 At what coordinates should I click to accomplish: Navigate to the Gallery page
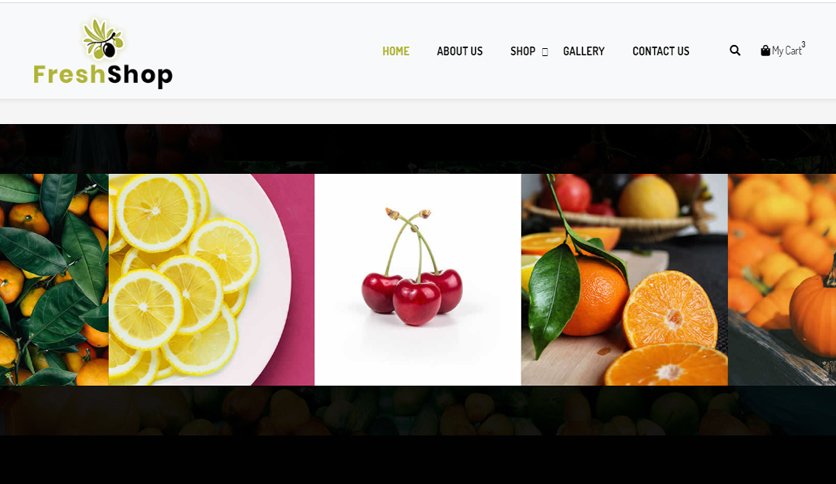coord(584,51)
